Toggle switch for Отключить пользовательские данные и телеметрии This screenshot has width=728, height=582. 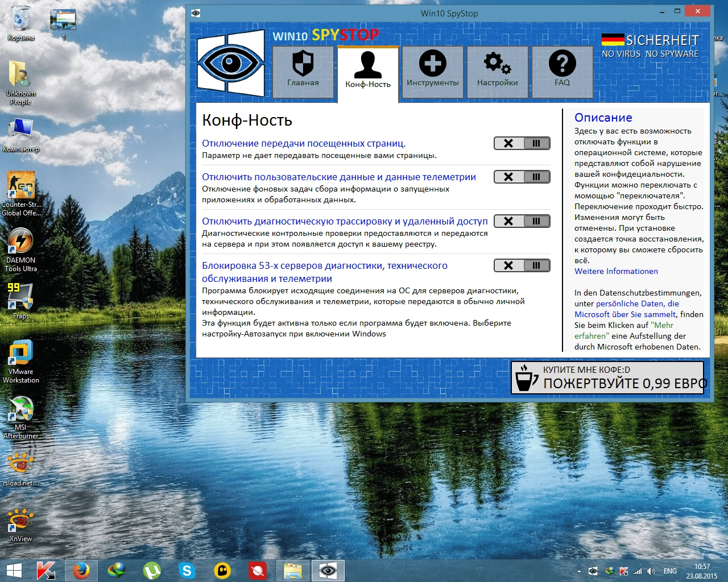pos(522,177)
